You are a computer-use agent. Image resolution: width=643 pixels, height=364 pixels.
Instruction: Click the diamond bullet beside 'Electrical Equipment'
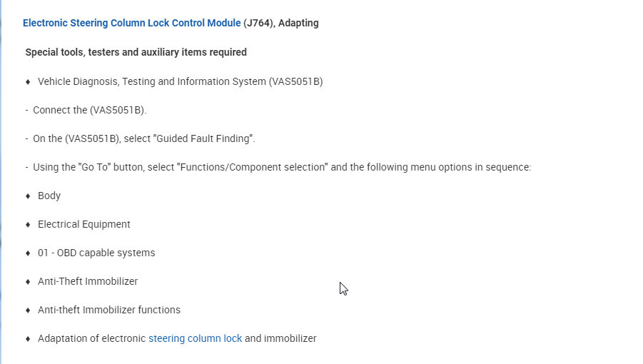point(28,224)
